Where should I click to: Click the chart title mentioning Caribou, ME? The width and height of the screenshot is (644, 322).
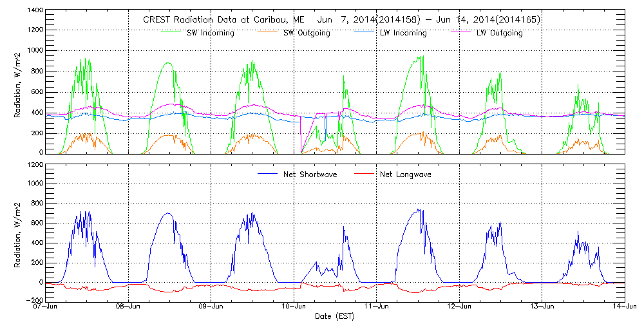coord(341,20)
